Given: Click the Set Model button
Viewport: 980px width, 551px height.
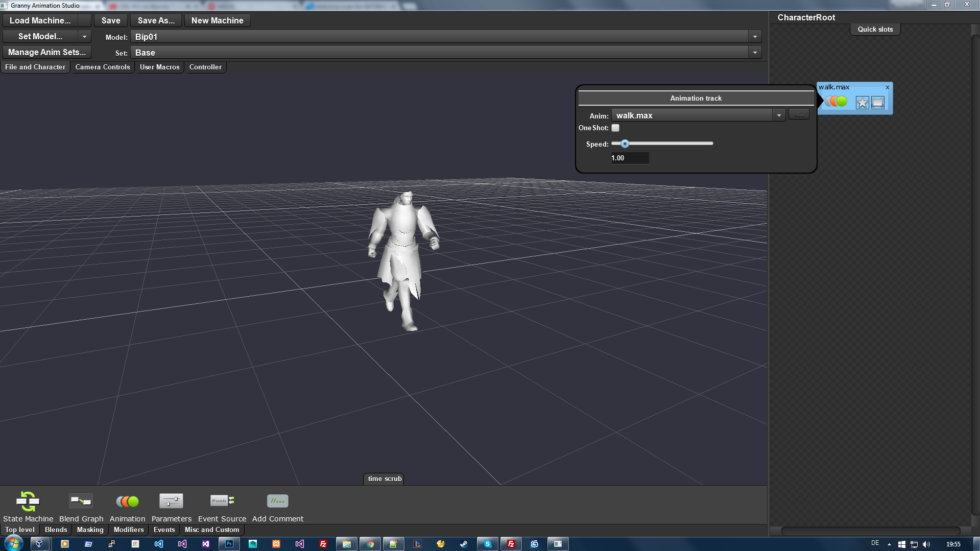Looking at the screenshot, I should (x=40, y=37).
